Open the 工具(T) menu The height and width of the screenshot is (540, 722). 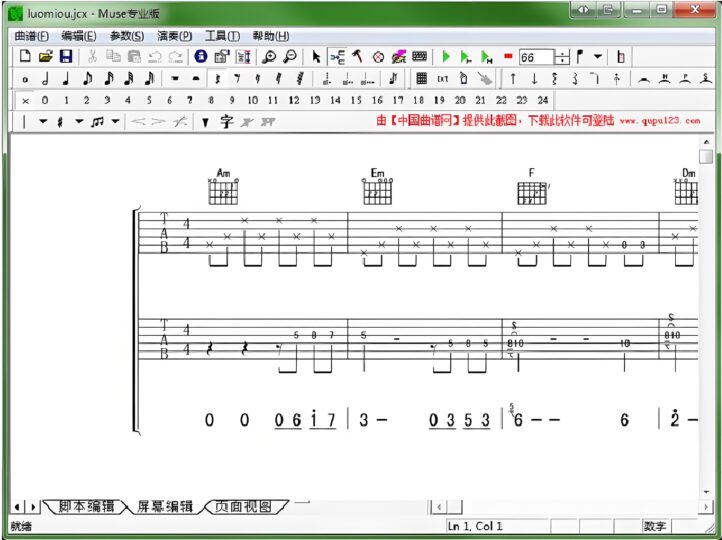coord(222,36)
